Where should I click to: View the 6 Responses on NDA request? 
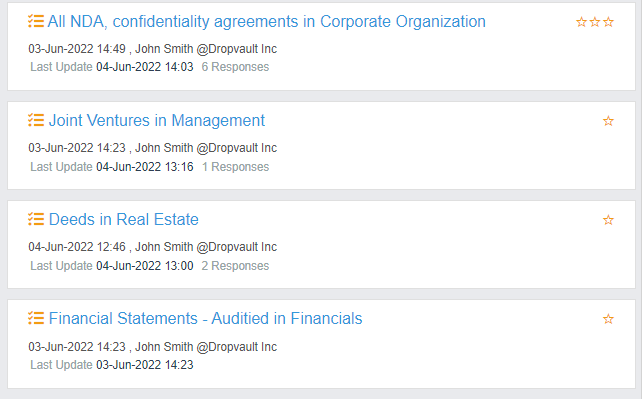click(x=235, y=67)
